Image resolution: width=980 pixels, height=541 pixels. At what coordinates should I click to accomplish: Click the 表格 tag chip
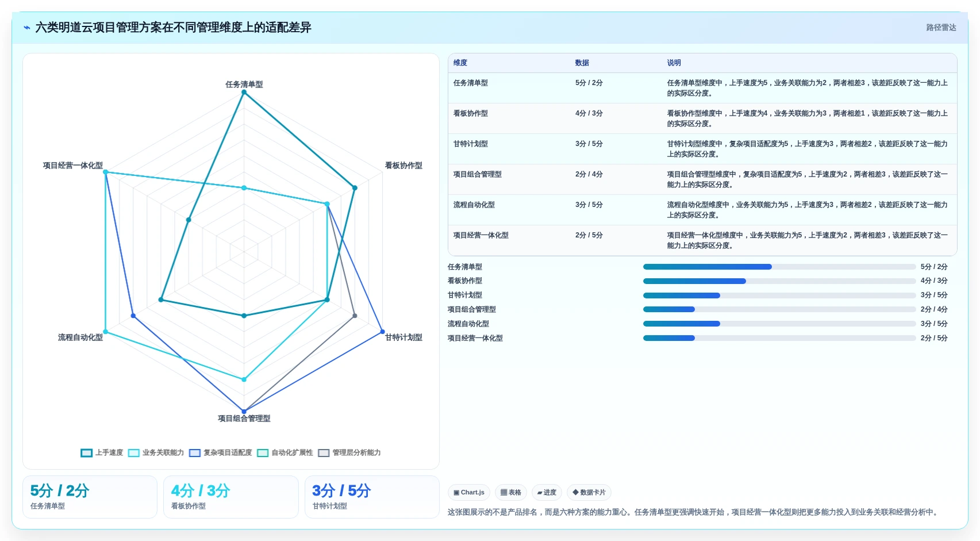coord(511,492)
